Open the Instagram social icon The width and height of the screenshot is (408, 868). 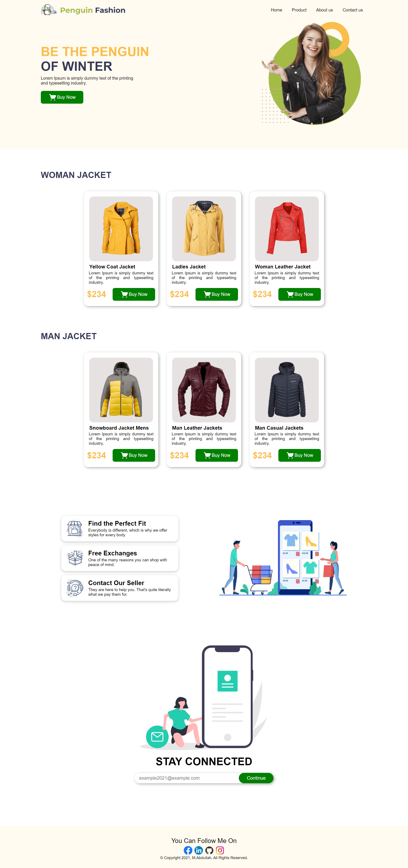220,850
